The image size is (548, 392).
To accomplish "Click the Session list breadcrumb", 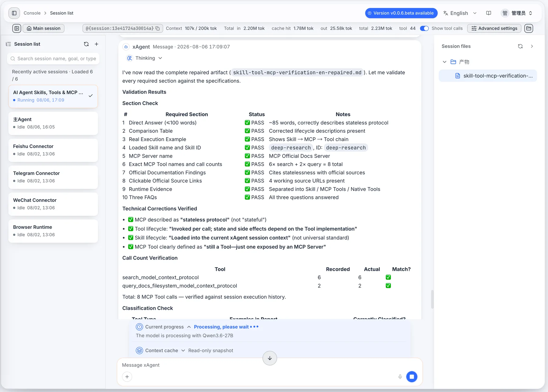I will pyautogui.click(x=61, y=13).
